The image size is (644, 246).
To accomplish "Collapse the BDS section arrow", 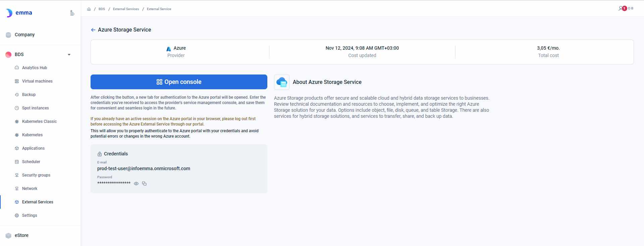I will 69,55.
